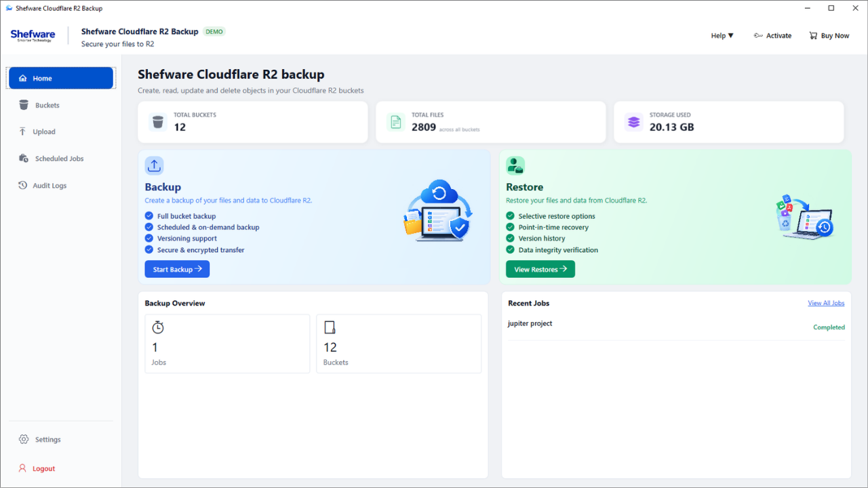The image size is (868, 488).
Task: Click the Scheduled Jobs icon in sidebar
Action: pos(23,159)
